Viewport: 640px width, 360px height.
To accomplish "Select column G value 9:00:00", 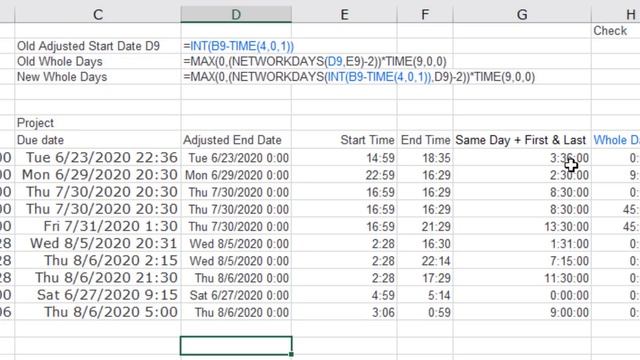I will 569,312.
